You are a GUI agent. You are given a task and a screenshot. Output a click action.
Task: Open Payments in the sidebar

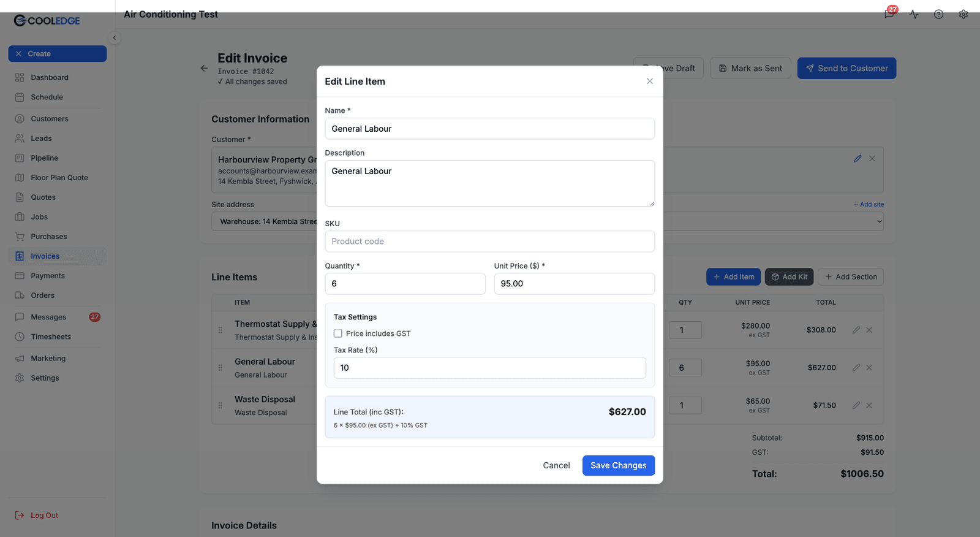tap(58, 276)
